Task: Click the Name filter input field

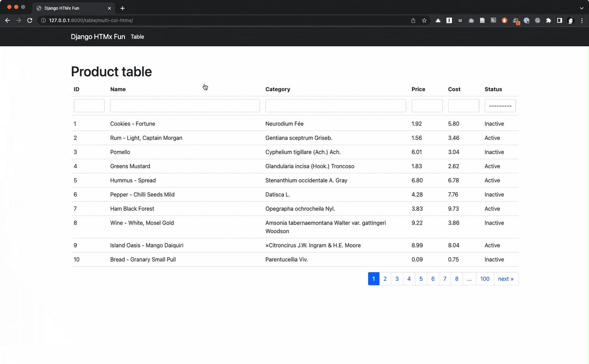Action: (x=185, y=106)
